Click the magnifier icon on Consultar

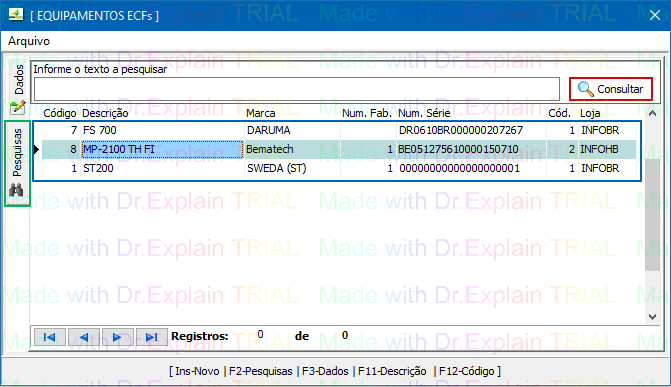[x=585, y=89]
